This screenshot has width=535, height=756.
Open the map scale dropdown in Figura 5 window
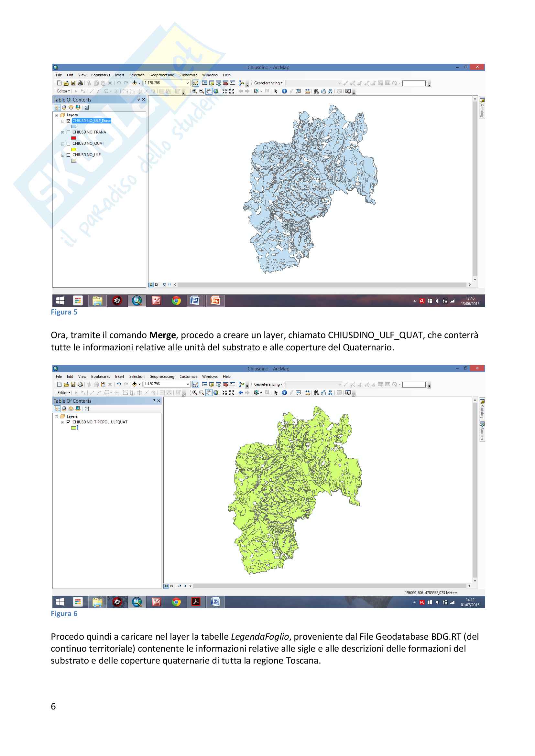(188, 83)
